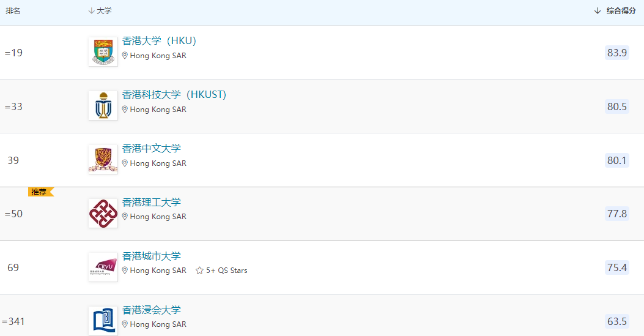Open the Hong Kong Baptist University logo

(103, 321)
